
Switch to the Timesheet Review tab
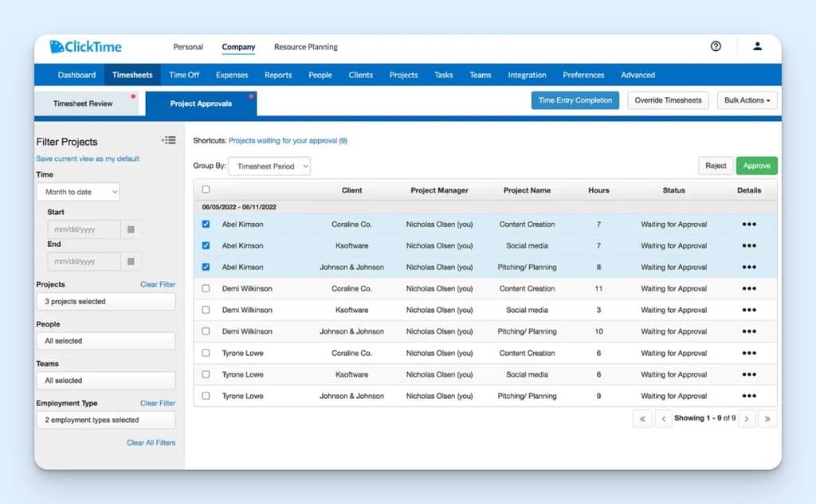coord(86,104)
